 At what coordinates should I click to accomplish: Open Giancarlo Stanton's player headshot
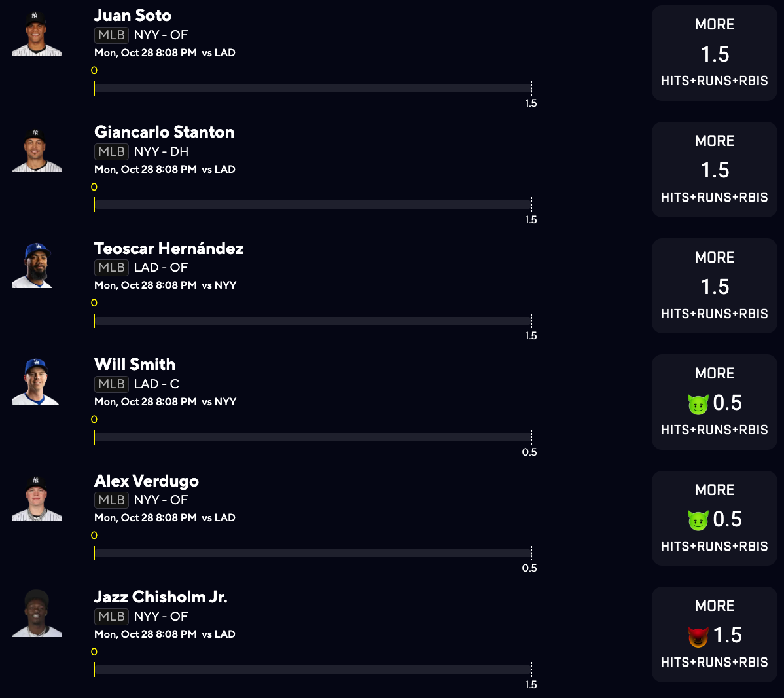click(37, 151)
